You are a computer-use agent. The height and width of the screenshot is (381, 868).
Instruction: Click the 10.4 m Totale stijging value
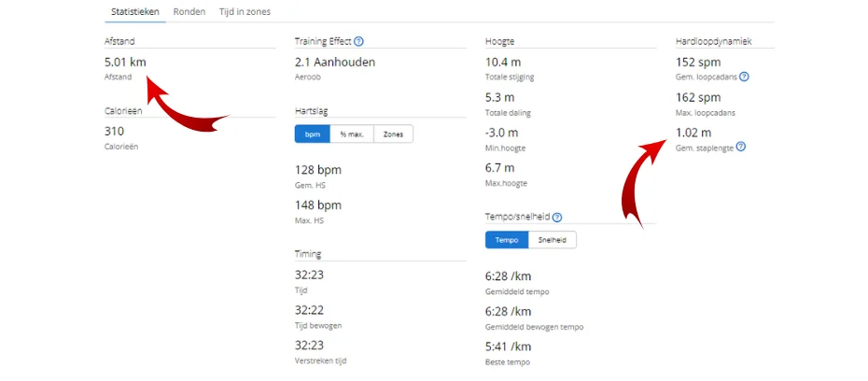coord(503,62)
